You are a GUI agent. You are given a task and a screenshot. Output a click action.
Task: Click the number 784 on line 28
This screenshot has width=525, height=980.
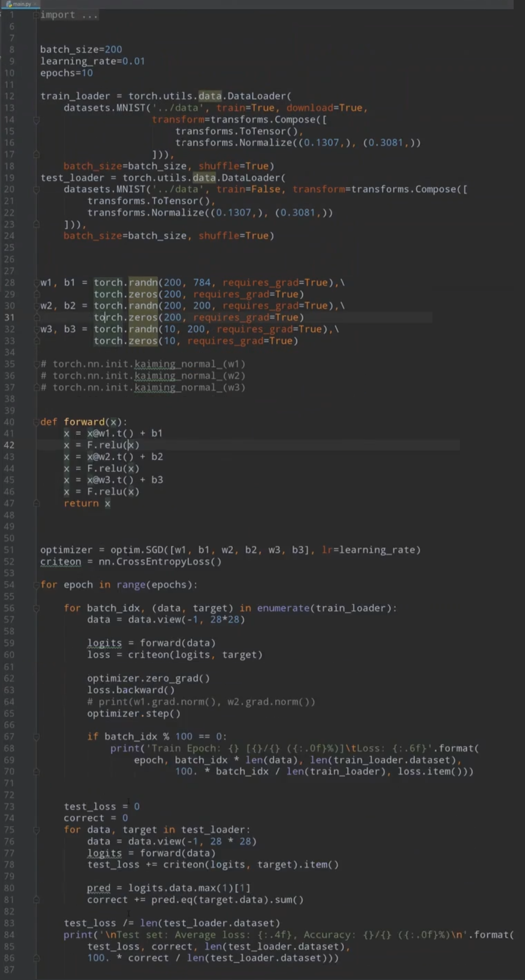[x=202, y=283]
